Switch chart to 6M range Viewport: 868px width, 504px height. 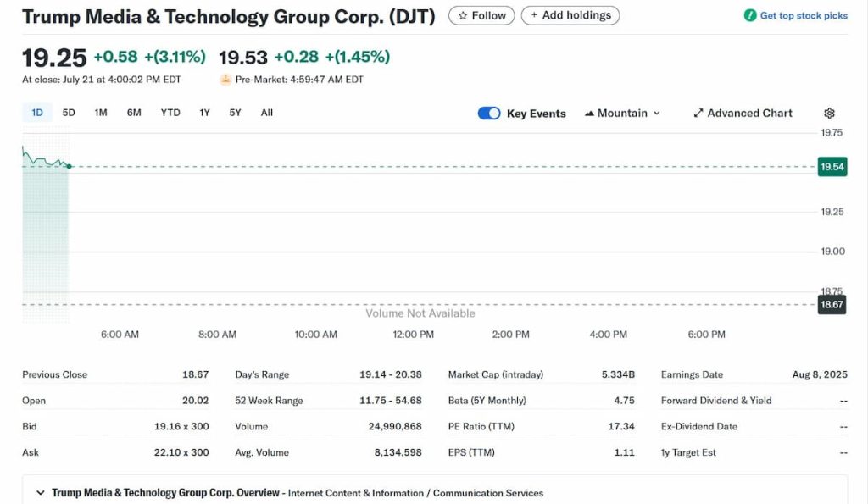(x=134, y=113)
